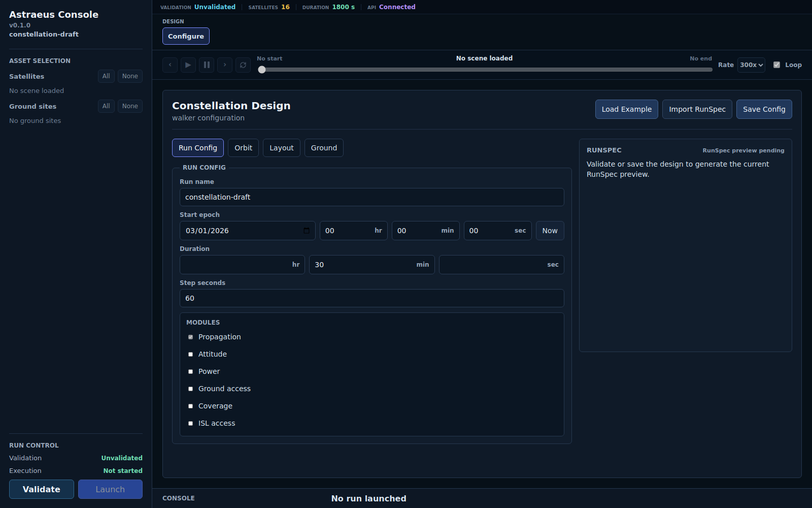Start scene playback
This screenshot has height=508, width=812.
point(188,65)
